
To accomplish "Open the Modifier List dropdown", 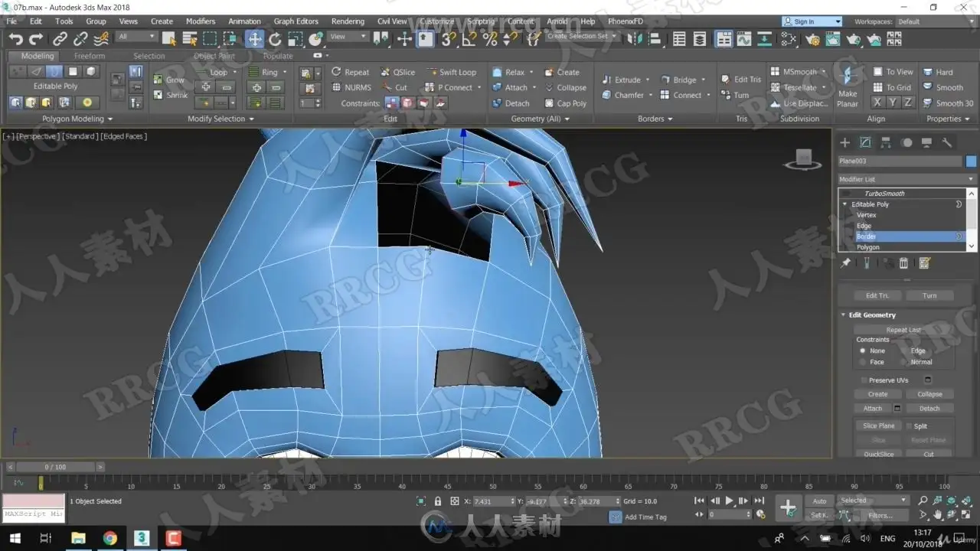I will (x=907, y=179).
